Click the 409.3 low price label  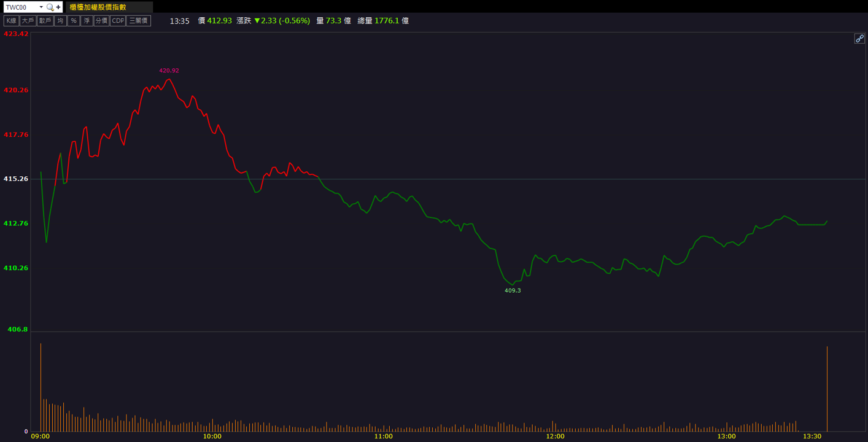513,290
